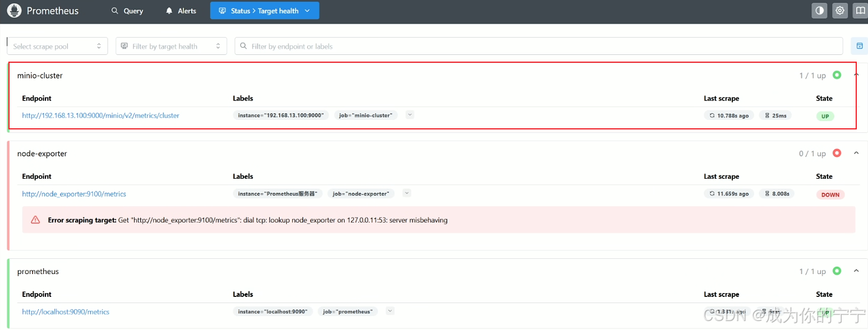Click the 25ms scrape duration badge
Image resolution: width=868 pixels, height=330 pixels.
click(775, 115)
